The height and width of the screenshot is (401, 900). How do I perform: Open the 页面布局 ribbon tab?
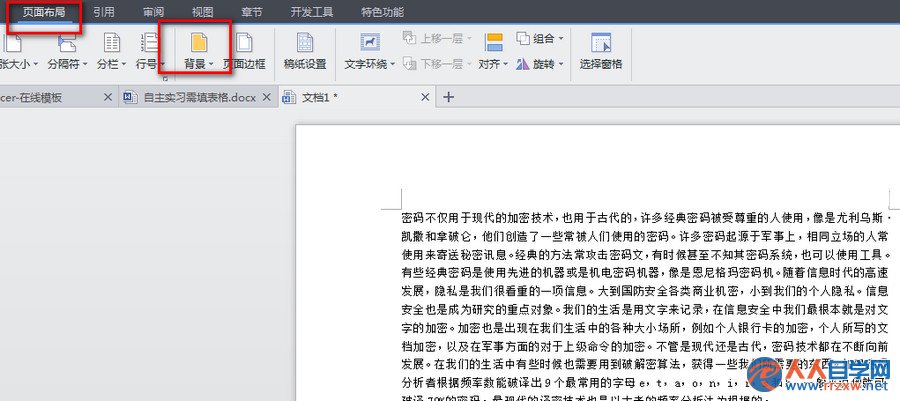[44, 12]
